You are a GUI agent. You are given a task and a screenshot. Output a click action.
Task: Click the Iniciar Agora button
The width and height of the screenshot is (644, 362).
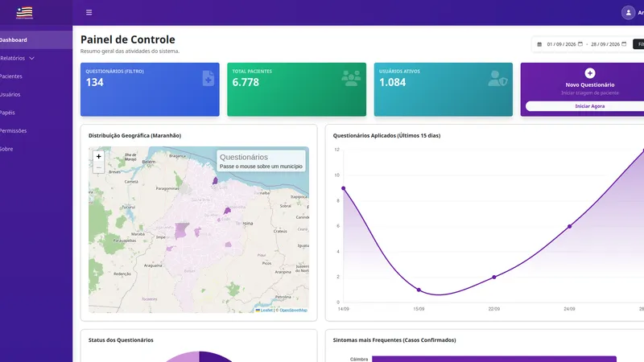(x=585, y=106)
